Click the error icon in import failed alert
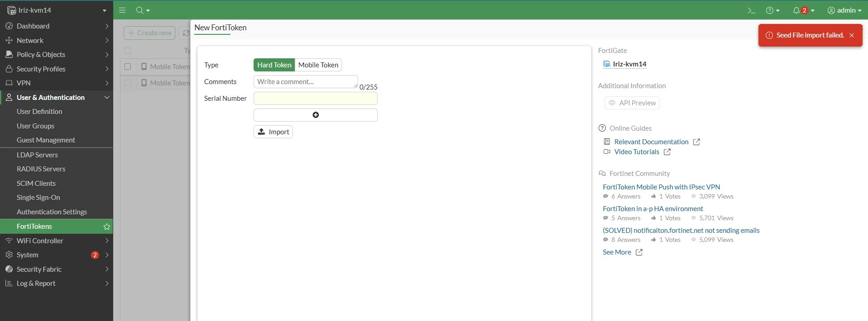The height and width of the screenshot is (321, 868). (x=769, y=35)
